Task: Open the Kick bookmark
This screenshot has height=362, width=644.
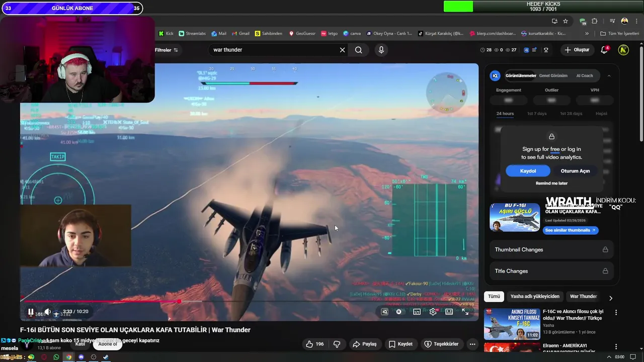Action: (x=166, y=34)
